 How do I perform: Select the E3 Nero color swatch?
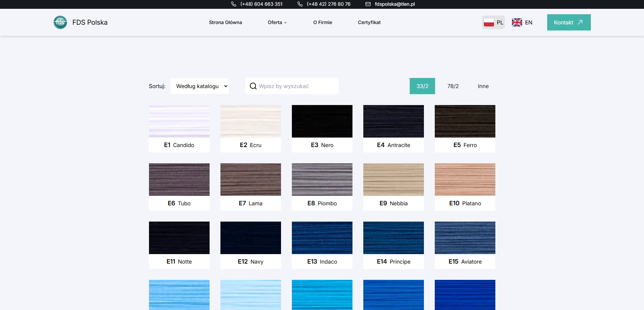pyautogui.click(x=322, y=129)
